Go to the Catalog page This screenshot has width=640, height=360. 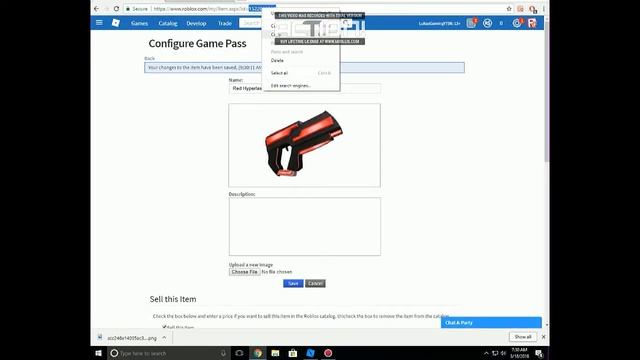tap(168, 23)
